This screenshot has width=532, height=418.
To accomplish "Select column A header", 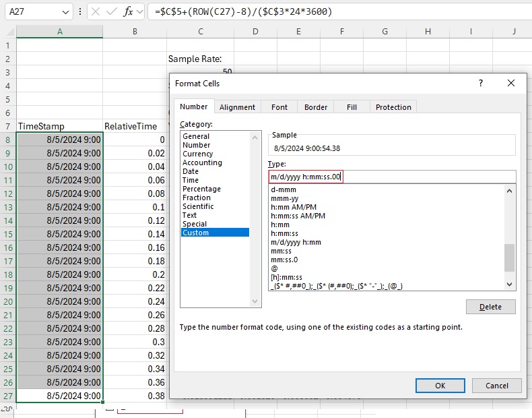I will tap(60, 32).
